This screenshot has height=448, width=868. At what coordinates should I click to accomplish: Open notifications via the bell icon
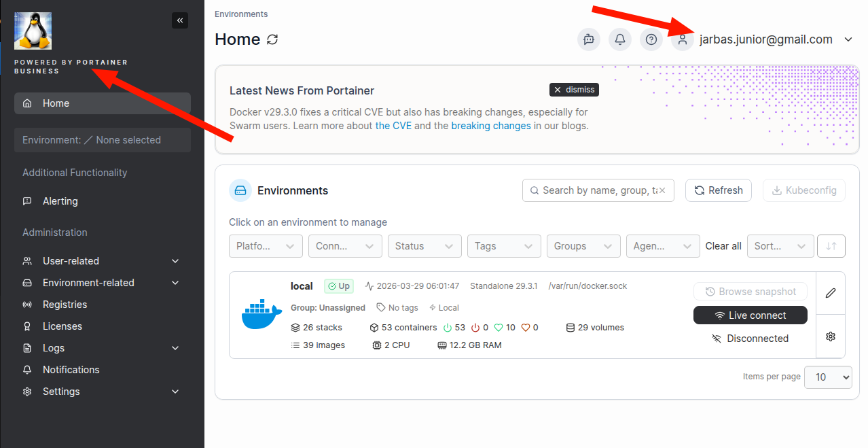point(619,39)
